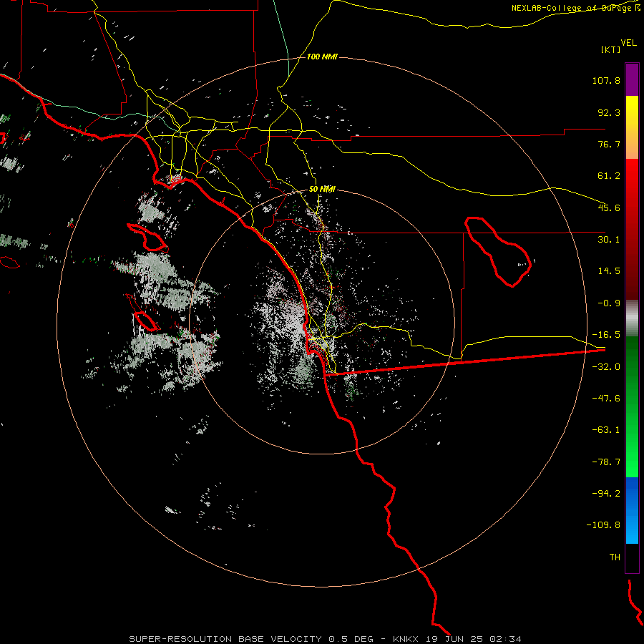Screen dimensions: 644x644
Task: Click the -78.7 legend value
Action: (x=606, y=462)
